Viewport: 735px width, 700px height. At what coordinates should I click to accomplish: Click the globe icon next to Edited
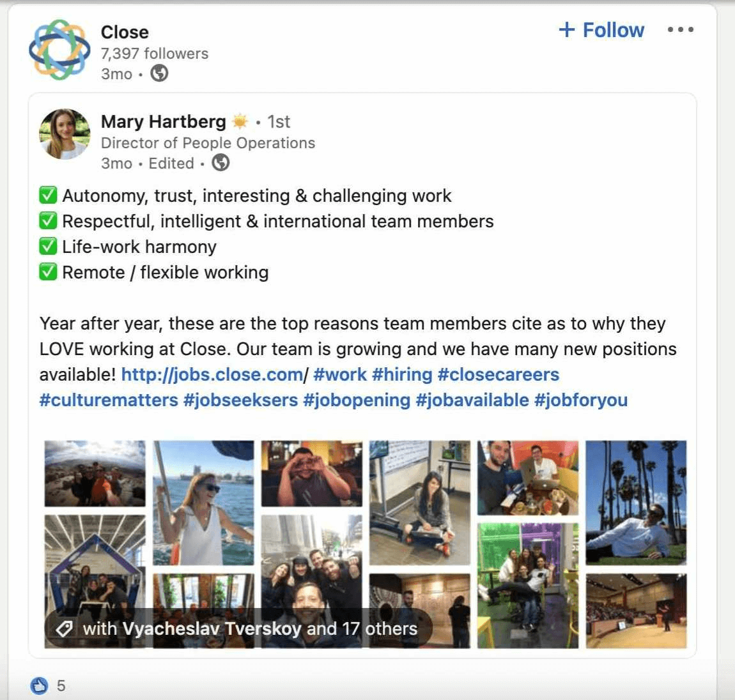click(220, 164)
